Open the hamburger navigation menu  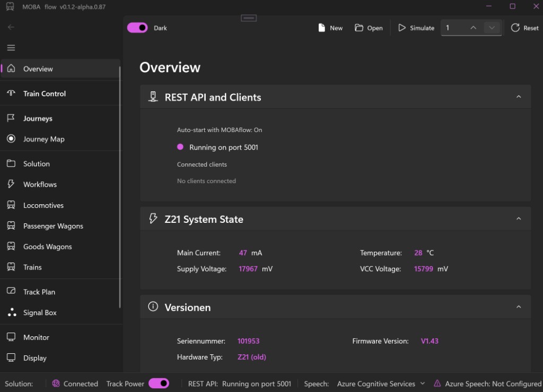[11, 47]
